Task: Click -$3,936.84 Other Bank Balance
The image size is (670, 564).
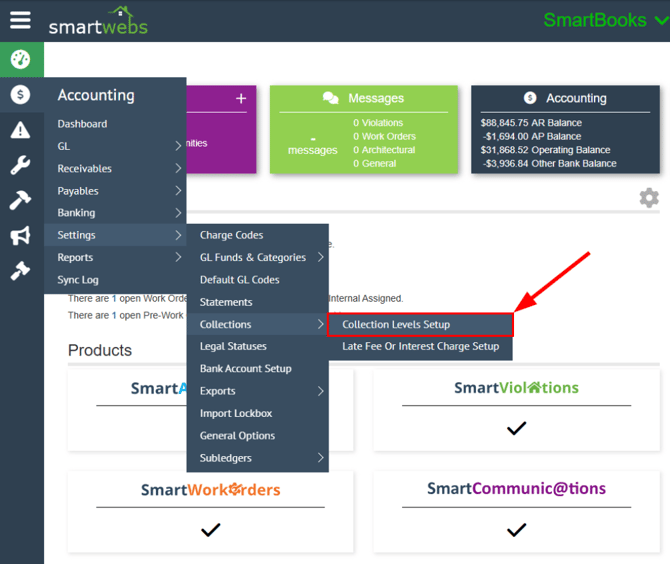Action: [x=550, y=164]
